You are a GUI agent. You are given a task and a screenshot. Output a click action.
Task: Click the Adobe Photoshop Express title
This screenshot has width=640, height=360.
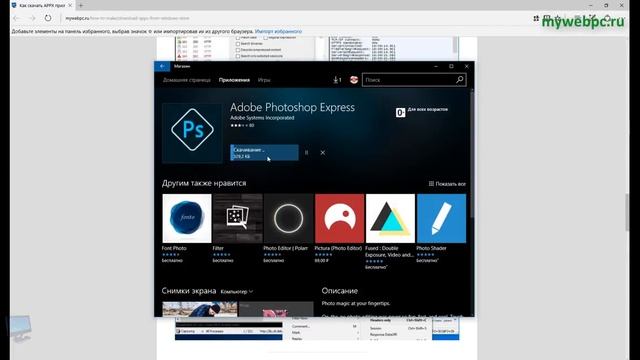292,107
